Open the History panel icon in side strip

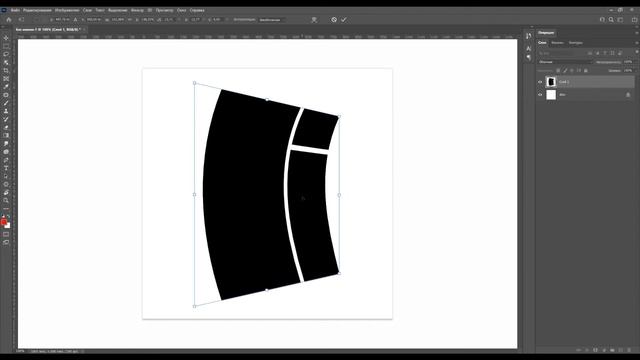coord(529,36)
